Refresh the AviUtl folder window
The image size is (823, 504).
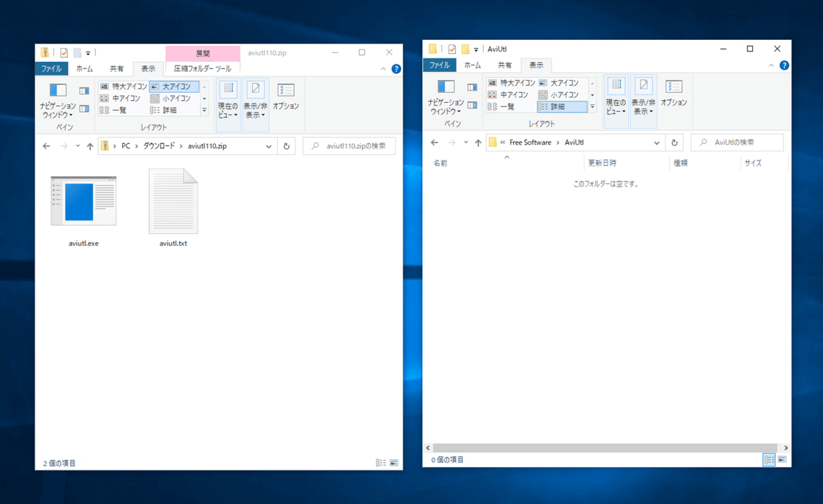point(674,143)
